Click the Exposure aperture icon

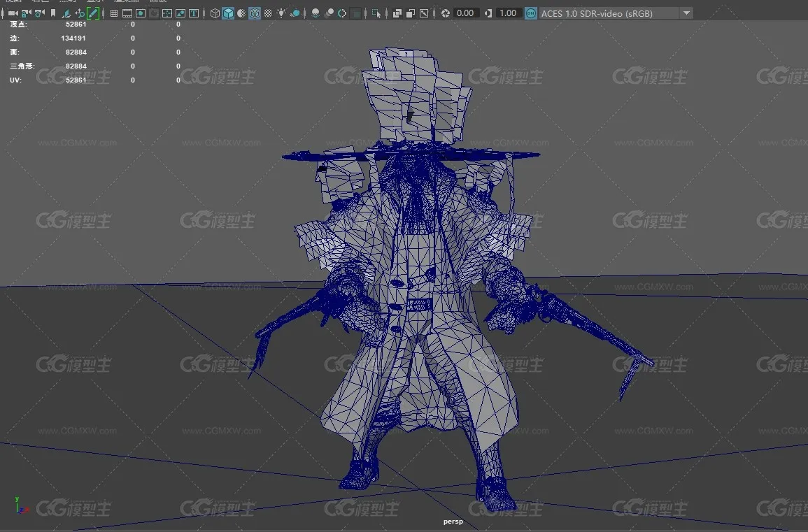pyautogui.click(x=445, y=13)
